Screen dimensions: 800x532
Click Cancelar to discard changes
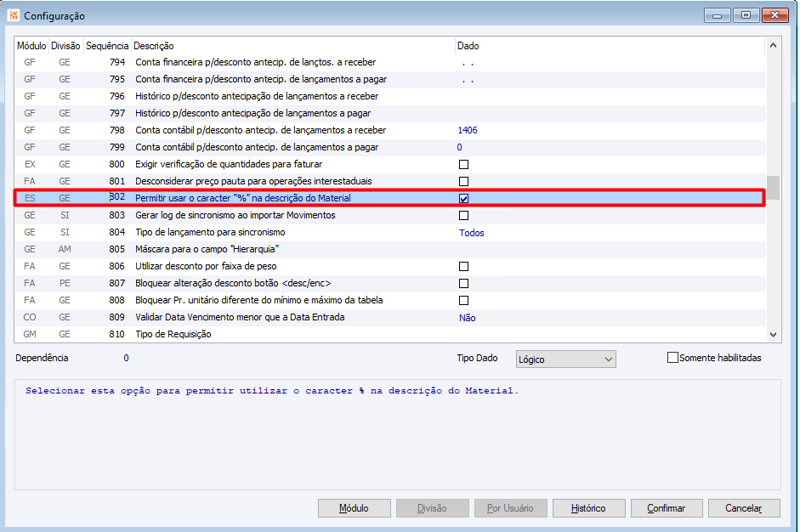coord(744,508)
